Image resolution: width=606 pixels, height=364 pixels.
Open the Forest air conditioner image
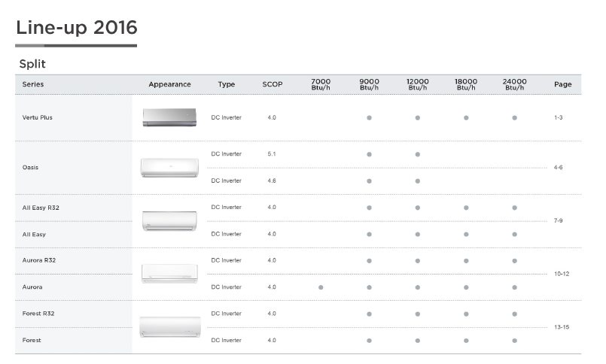[170, 327]
